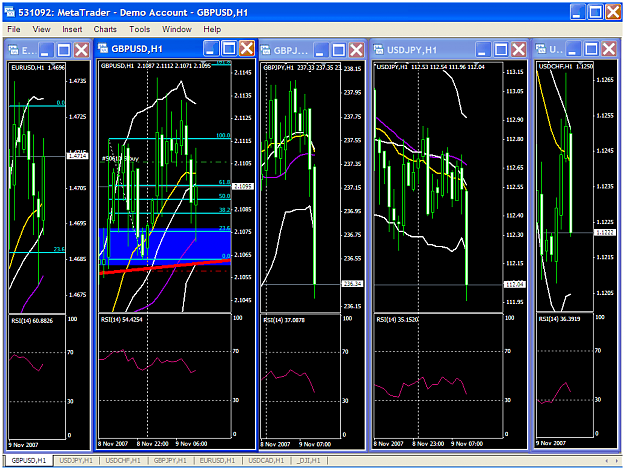Viewport: 625px width, 470px height.
Task: Open the Charts menu
Action: click(x=105, y=29)
